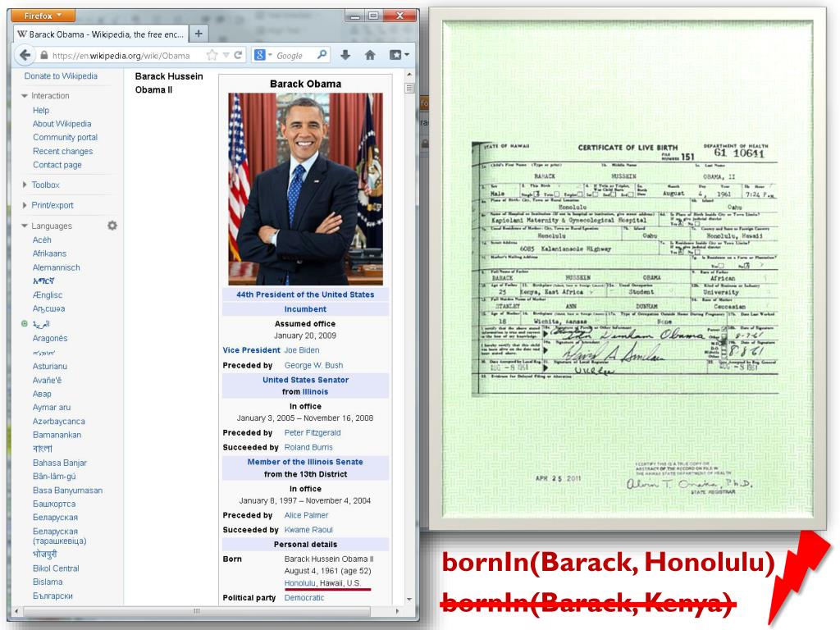
Task: Open Member of the Illinois Senate link
Action: pos(305,462)
